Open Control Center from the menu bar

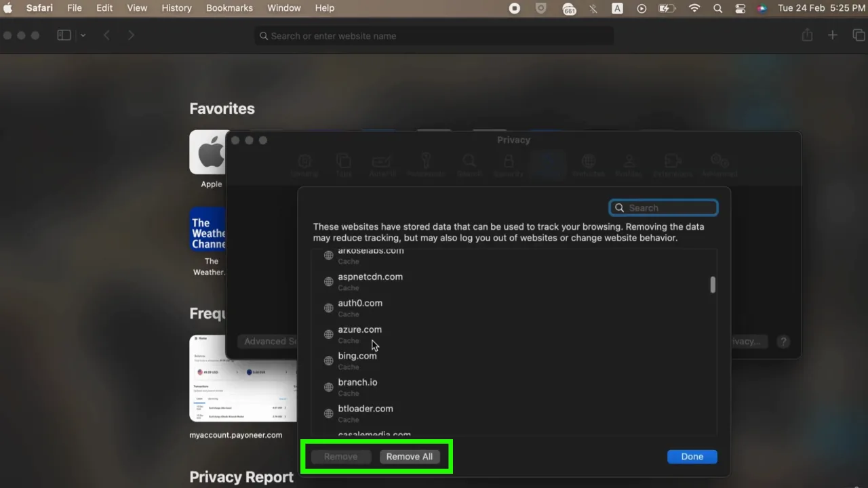point(741,8)
